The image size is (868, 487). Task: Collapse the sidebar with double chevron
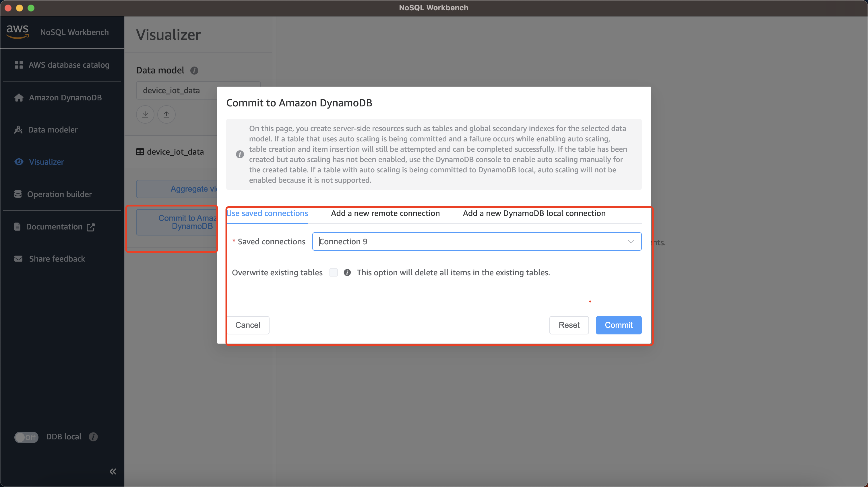(x=113, y=471)
